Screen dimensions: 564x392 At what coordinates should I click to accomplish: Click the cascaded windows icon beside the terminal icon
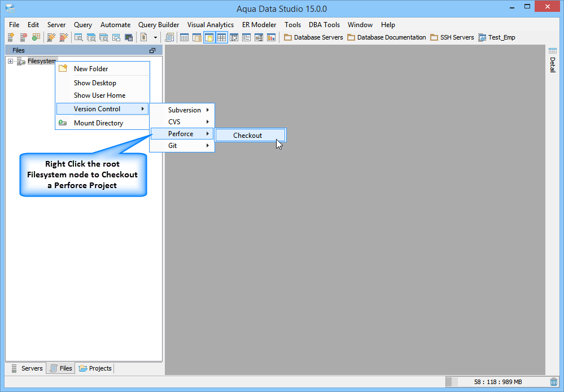coord(116,37)
